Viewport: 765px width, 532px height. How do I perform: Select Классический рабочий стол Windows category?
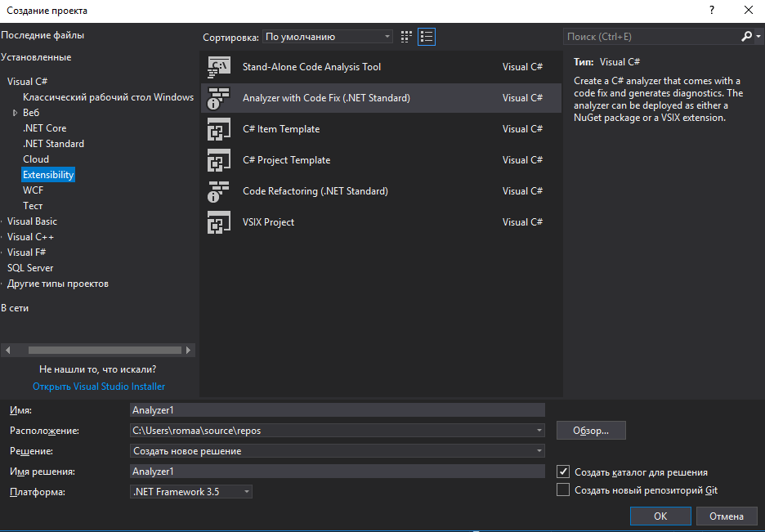coord(109,97)
